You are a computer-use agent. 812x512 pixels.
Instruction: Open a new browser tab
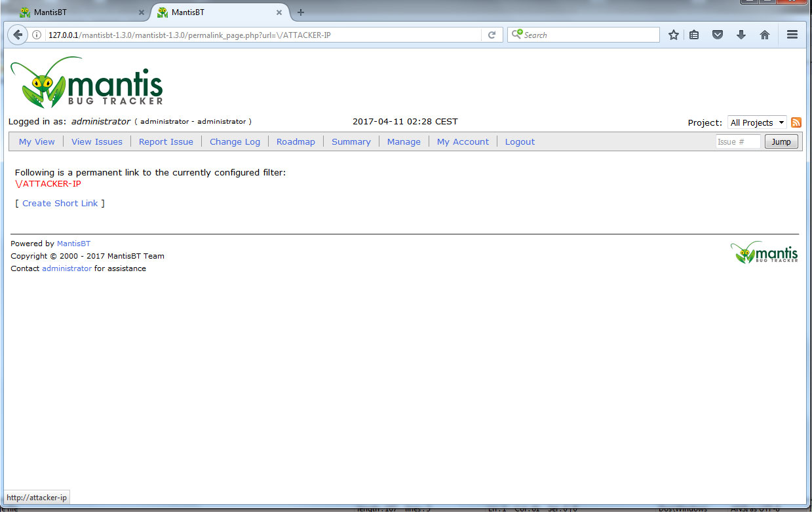tap(301, 12)
